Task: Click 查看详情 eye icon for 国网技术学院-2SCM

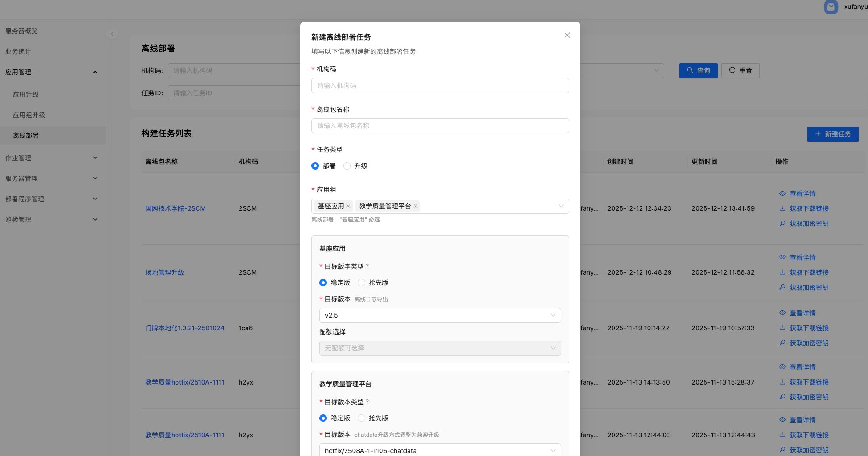Action: coord(783,193)
